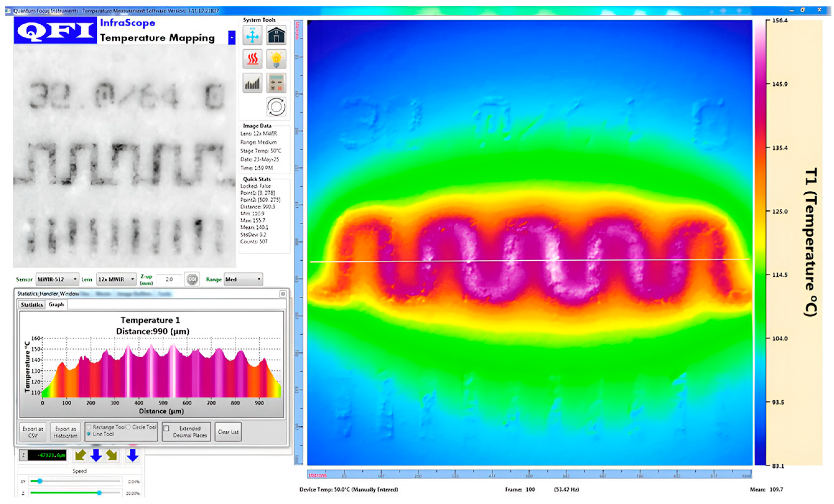
Task: Switch to the Statistics tab
Action: point(31,305)
